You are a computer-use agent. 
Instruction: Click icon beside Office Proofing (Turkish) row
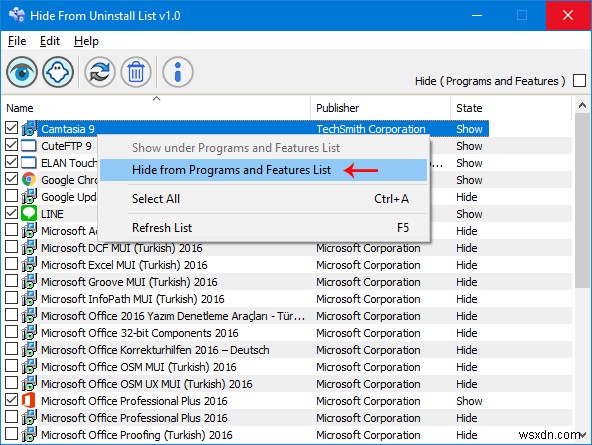tap(29, 434)
